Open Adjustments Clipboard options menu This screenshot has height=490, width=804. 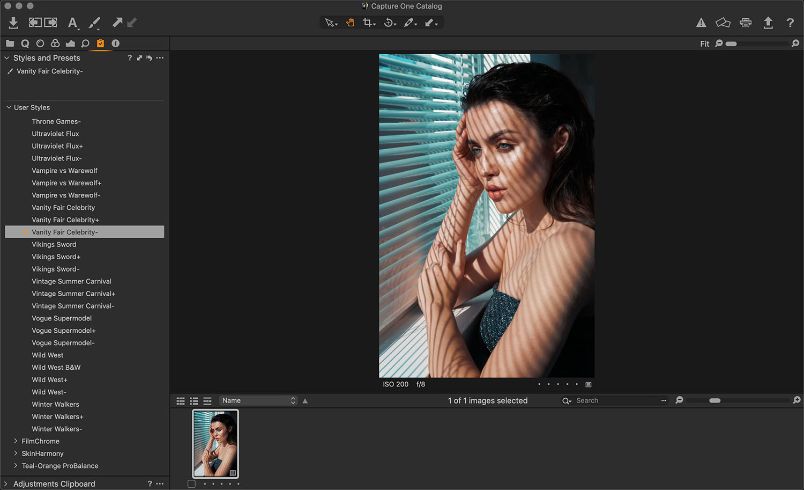(x=160, y=483)
